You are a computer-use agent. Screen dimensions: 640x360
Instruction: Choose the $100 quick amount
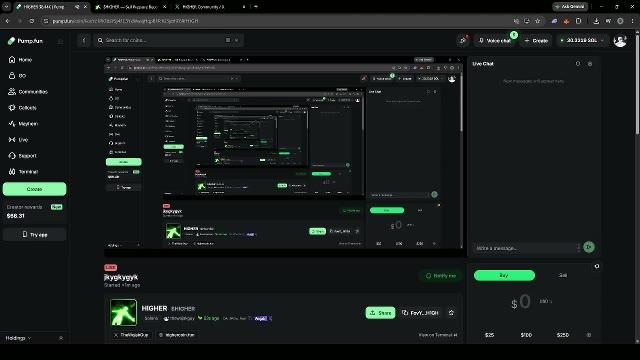[x=526, y=335]
